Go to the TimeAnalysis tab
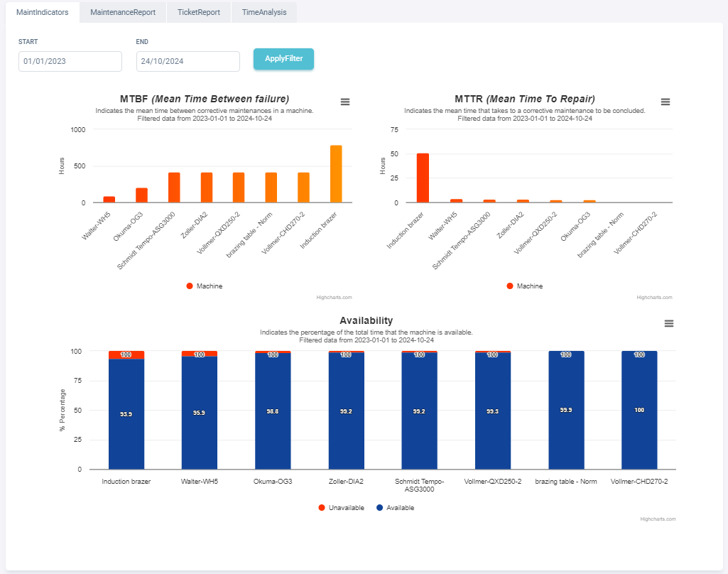Viewport: 728px width, 574px height. click(x=264, y=12)
